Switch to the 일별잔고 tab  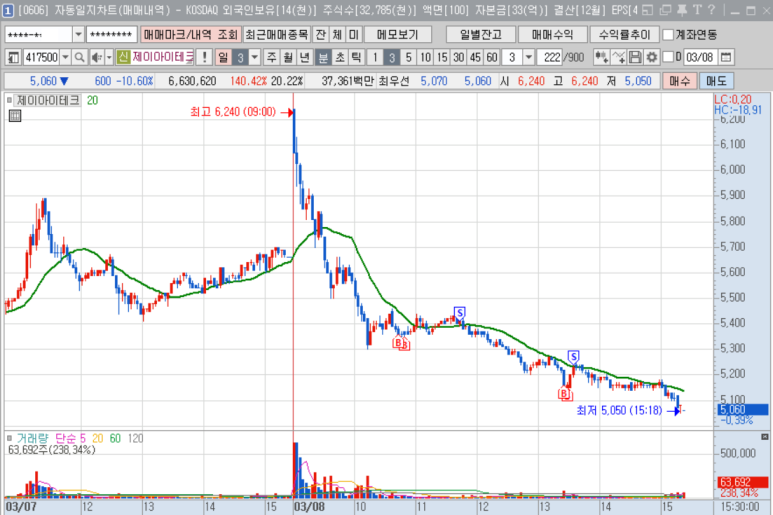coord(481,34)
